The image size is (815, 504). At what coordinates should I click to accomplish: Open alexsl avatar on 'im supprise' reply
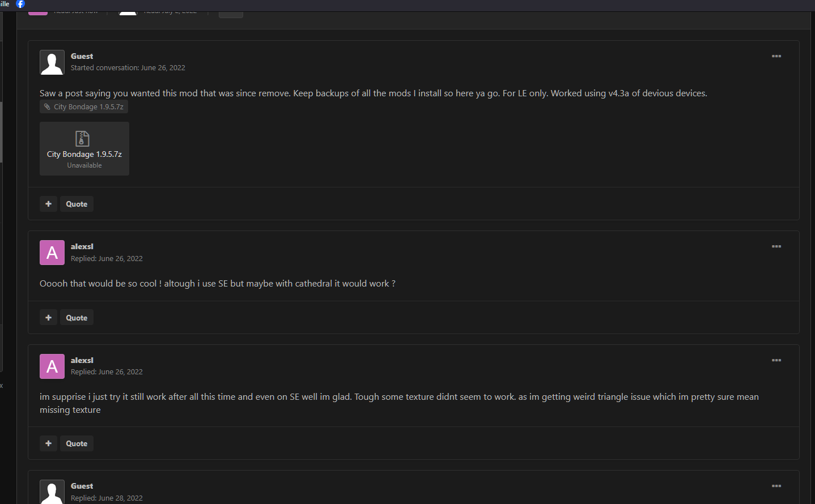point(52,366)
